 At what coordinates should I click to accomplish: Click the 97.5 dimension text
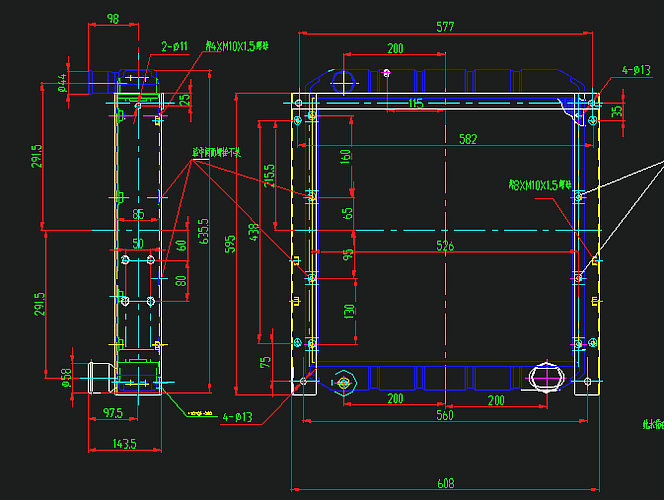(x=112, y=413)
